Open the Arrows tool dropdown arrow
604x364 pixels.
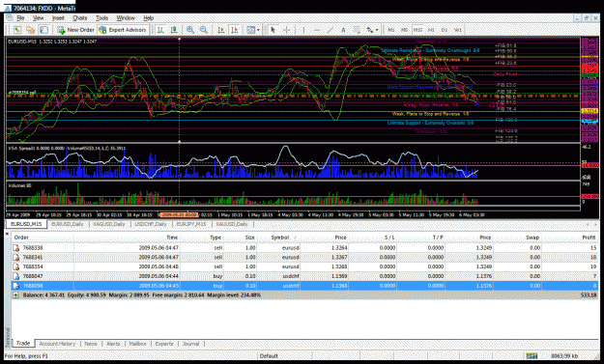click(x=377, y=30)
